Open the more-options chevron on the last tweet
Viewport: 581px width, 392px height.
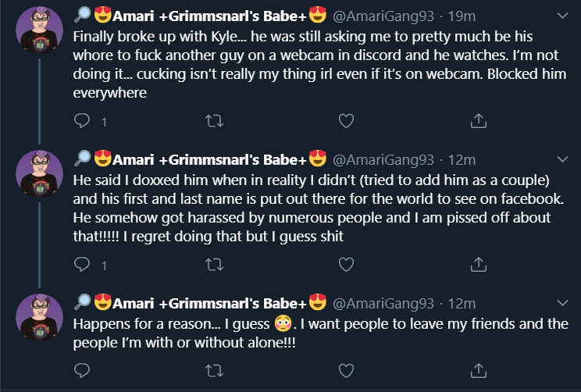562,303
